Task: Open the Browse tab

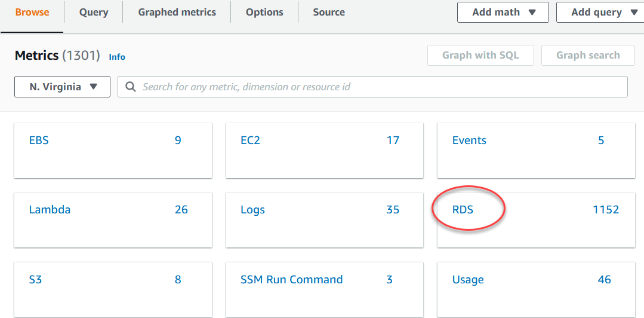Action: tap(32, 12)
